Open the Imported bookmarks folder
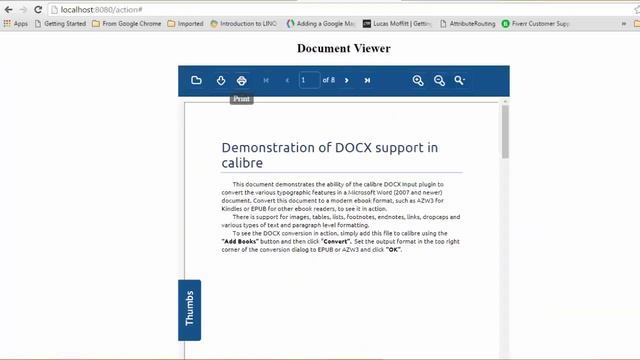The height and width of the screenshot is (360, 640). [185, 24]
